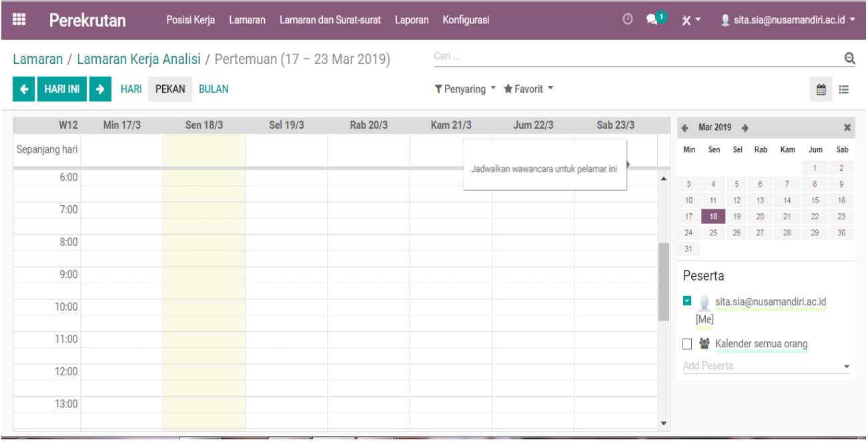Image resolution: width=868 pixels, height=442 pixels.
Task: Switch to list view icon
Action: click(845, 89)
